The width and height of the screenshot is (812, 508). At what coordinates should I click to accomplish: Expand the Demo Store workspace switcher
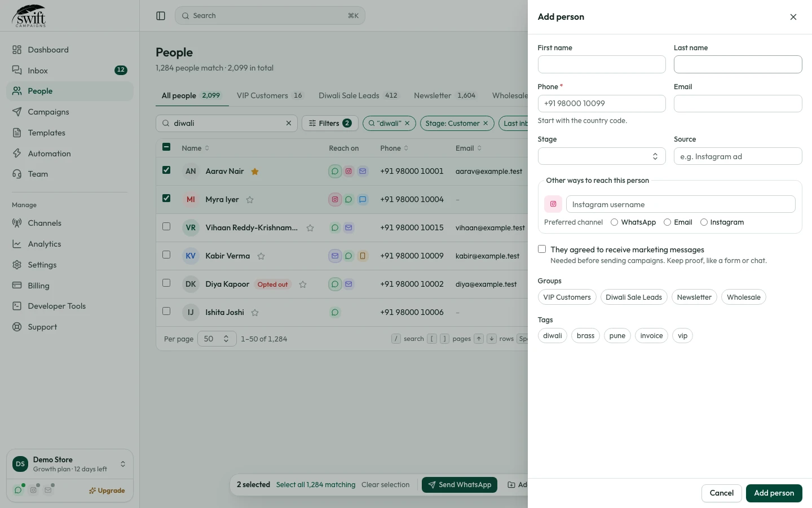tap(70, 464)
